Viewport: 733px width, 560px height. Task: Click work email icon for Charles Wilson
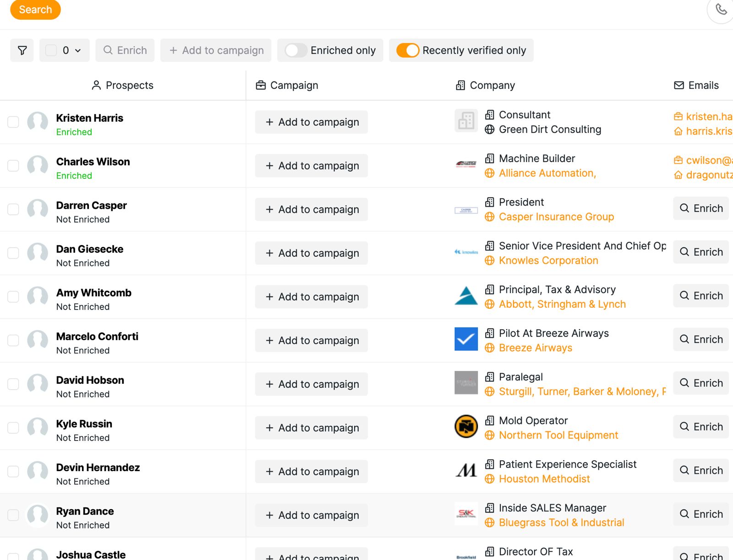678,160
